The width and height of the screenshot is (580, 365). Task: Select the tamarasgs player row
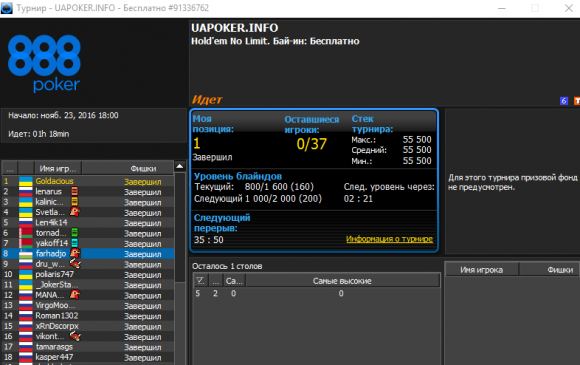[x=88, y=347]
